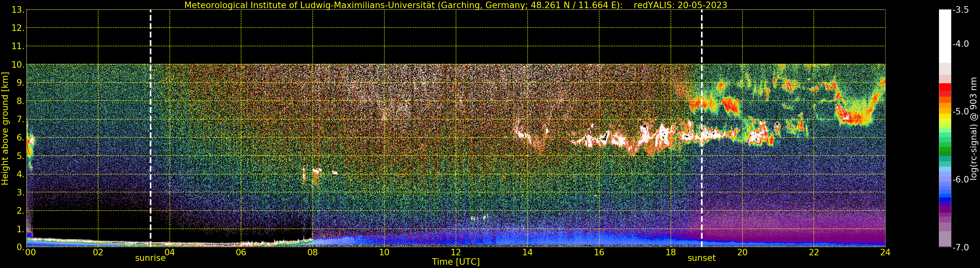
Task: Click the -5.0 colorbar tick label
Action: pos(960,111)
